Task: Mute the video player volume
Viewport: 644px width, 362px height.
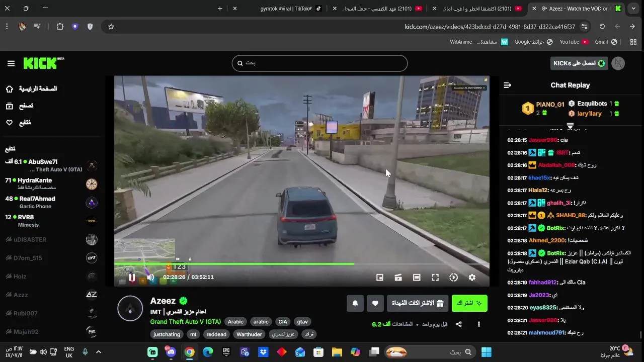Action: (x=150, y=277)
